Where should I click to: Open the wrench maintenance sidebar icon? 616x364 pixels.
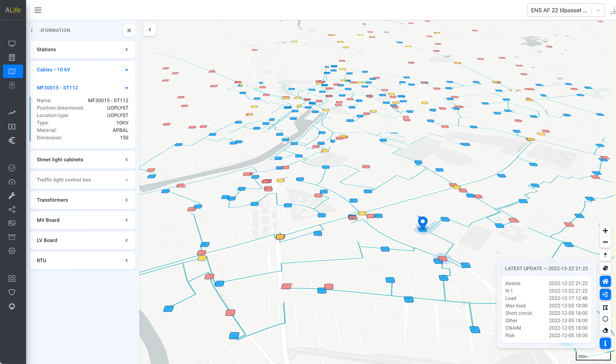[12, 195]
